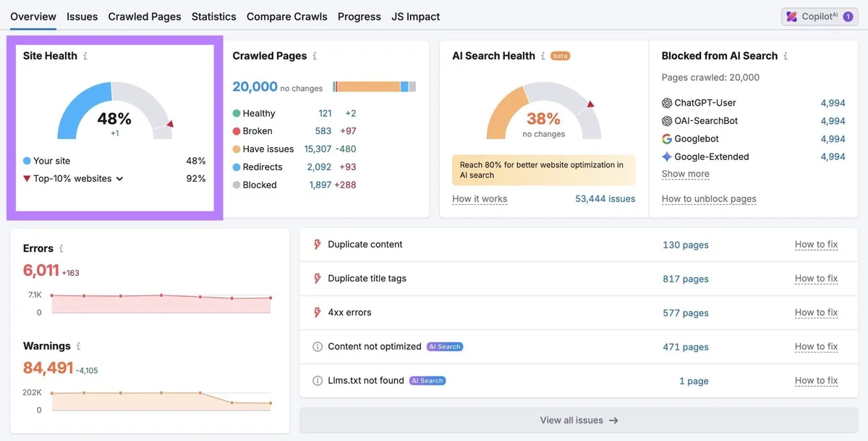Open the 1 page link

(694, 381)
